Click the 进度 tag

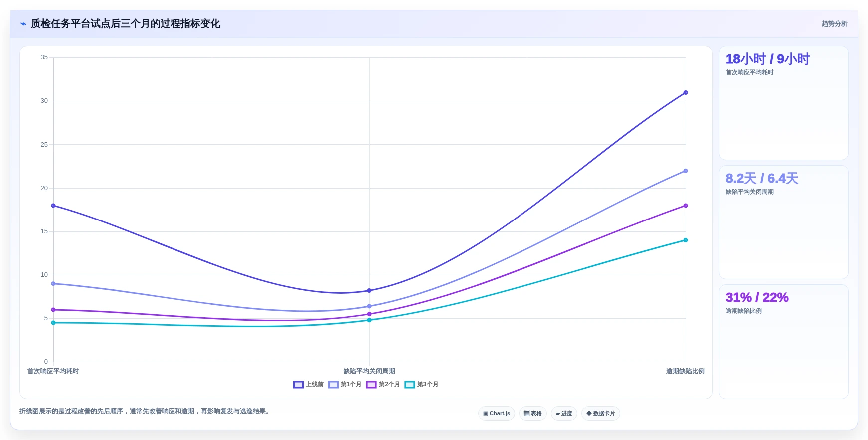coord(564,414)
